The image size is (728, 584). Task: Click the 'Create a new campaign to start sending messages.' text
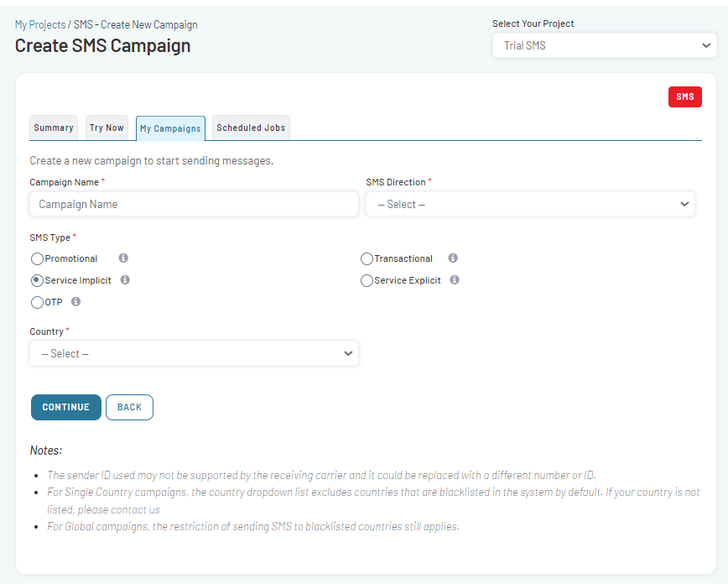pyautogui.click(x=151, y=161)
